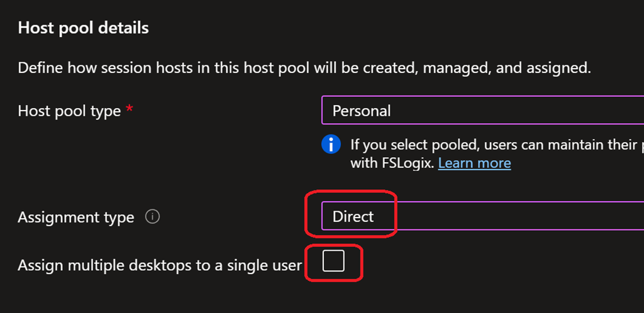Click the 'Host pool details' heading
This screenshot has width=644, height=313.
pos(83,28)
